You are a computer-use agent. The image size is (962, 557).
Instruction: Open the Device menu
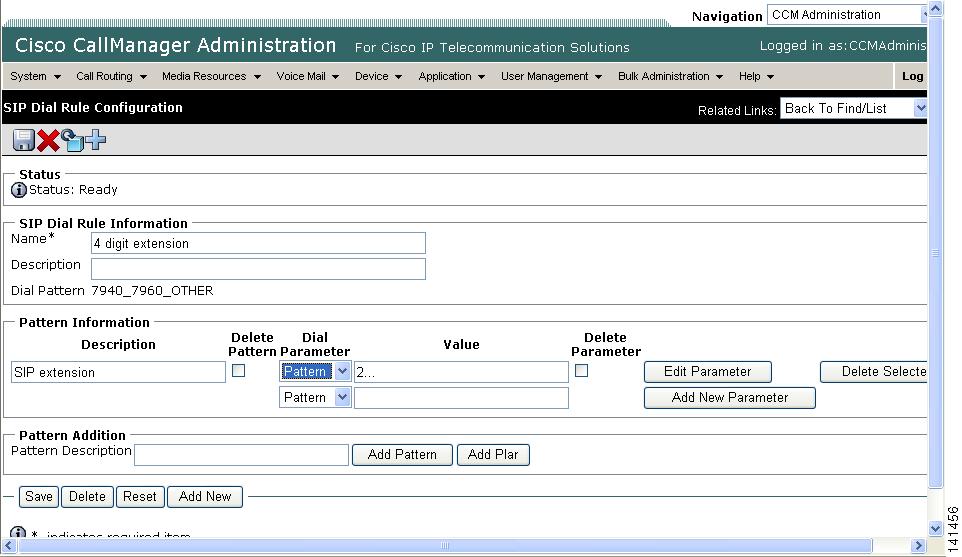(x=378, y=77)
